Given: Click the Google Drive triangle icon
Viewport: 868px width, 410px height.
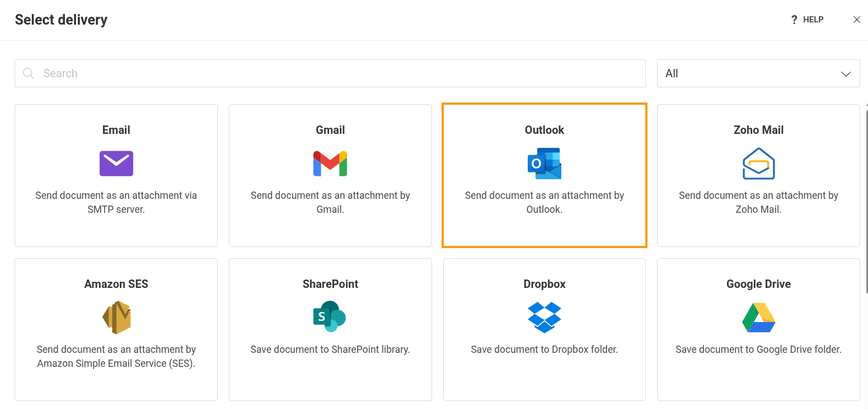Looking at the screenshot, I should click(x=758, y=318).
